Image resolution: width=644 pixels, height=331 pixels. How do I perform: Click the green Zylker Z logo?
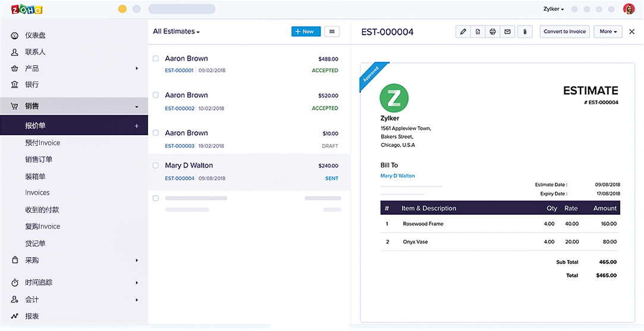pyautogui.click(x=394, y=98)
